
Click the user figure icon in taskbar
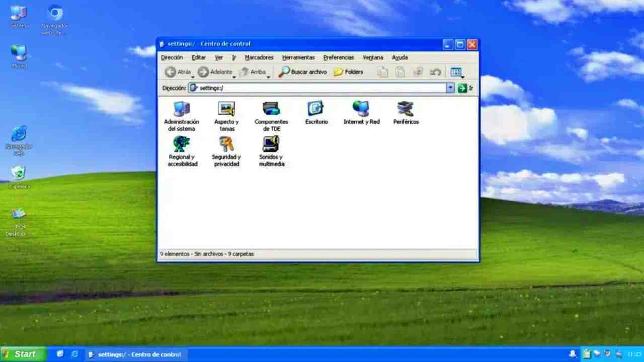pos(573,354)
